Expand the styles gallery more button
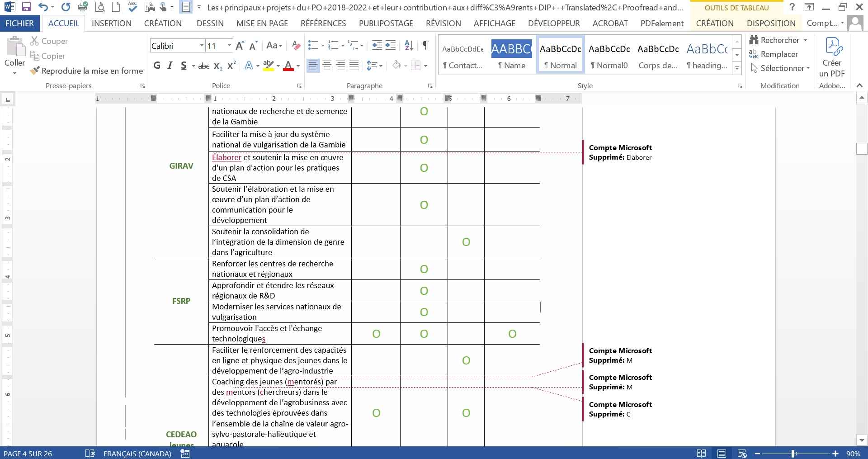This screenshot has height=459, width=868. [x=737, y=68]
